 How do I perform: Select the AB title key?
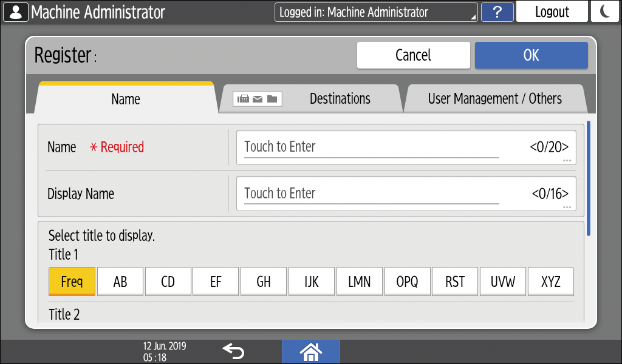(x=120, y=281)
